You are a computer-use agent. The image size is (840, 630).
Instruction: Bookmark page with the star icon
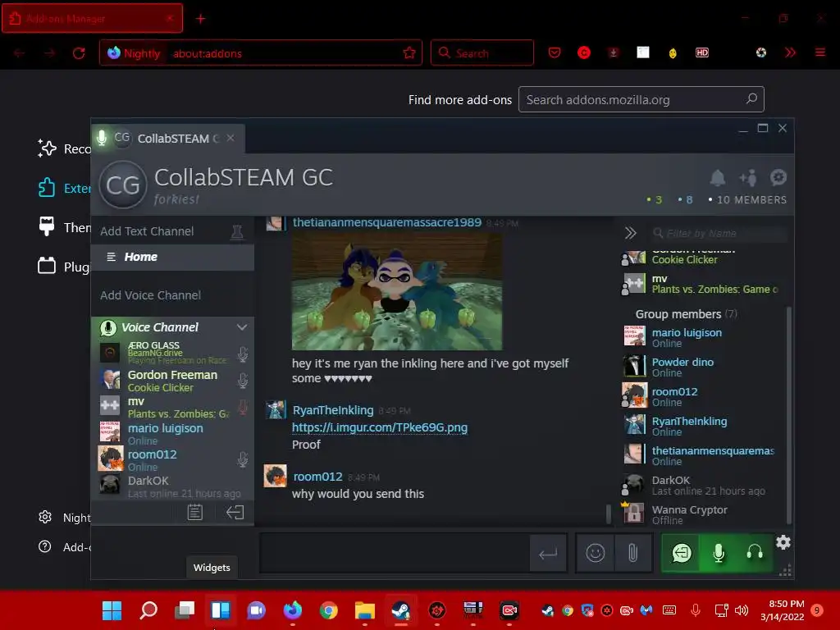click(x=409, y=52)
